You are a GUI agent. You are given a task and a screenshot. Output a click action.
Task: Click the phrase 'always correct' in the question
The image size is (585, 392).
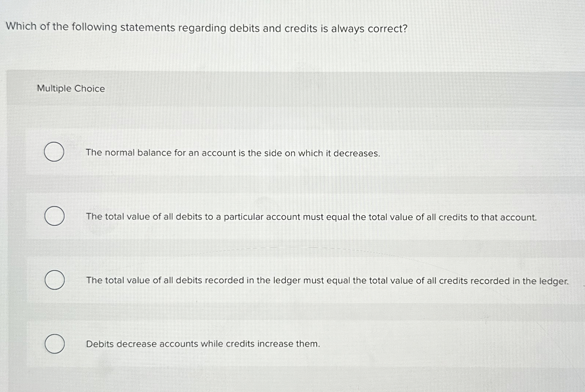(x=374, y=27)
